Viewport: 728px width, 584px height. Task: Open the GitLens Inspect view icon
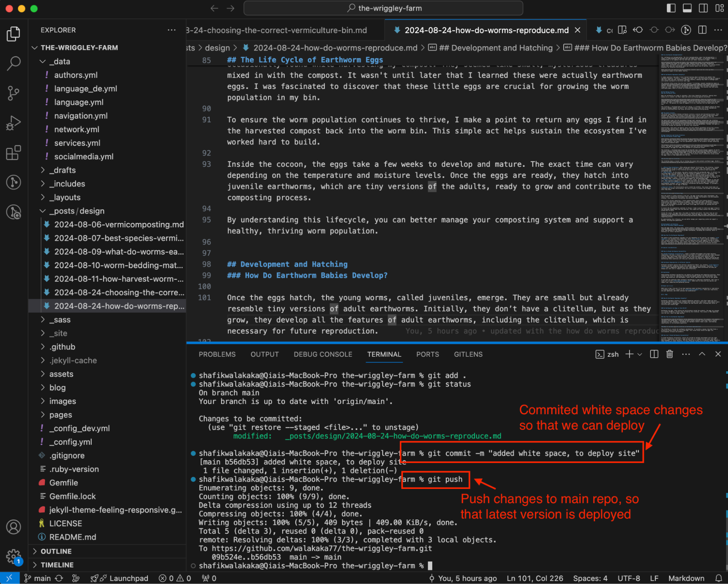[13, 212]
